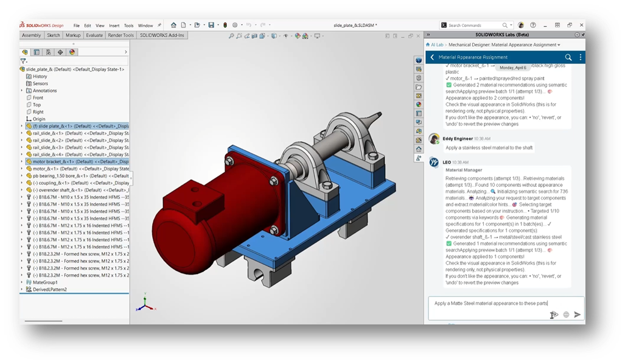The height and width of the screenshot is (364, 625).
Task: Open View Settings monitor icon
Action: pos(317,36)
